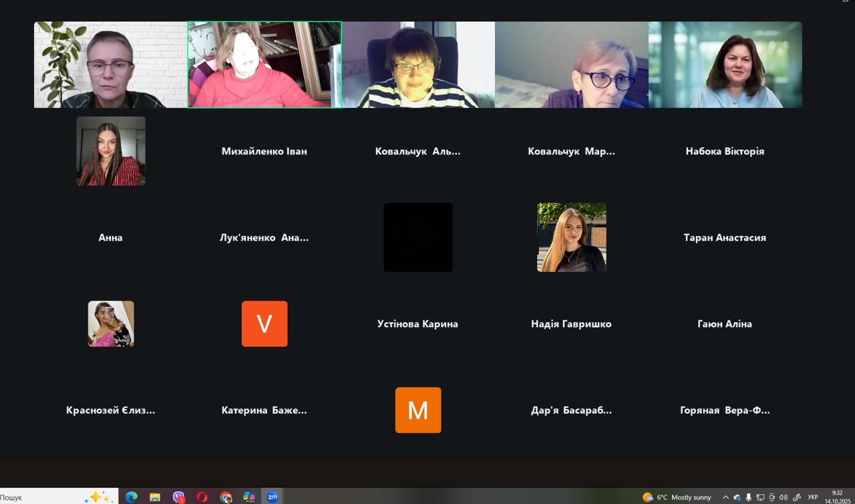Expand hidden system tray icons chevron
This screenshot has height=504, width=855.
[726, 497]
